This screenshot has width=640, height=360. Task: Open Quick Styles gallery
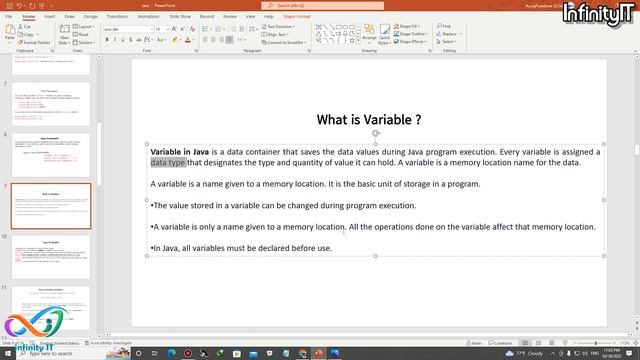tap(384, 34)
